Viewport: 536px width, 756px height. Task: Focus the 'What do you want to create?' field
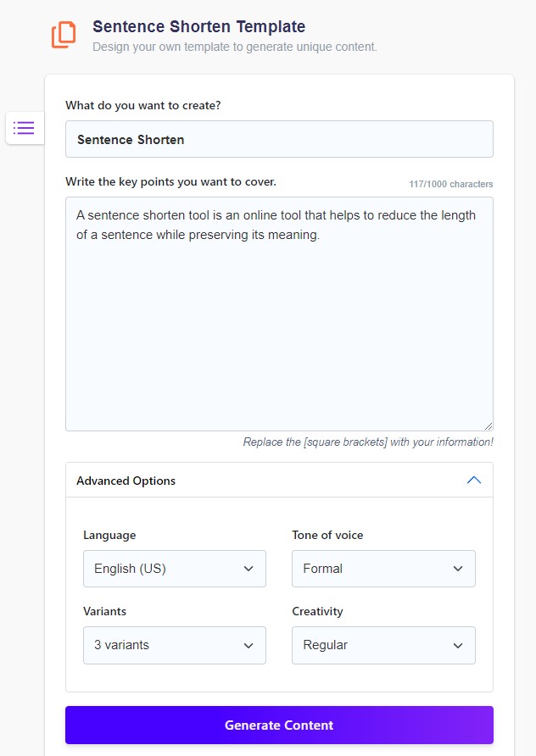[x=279, y=139]
